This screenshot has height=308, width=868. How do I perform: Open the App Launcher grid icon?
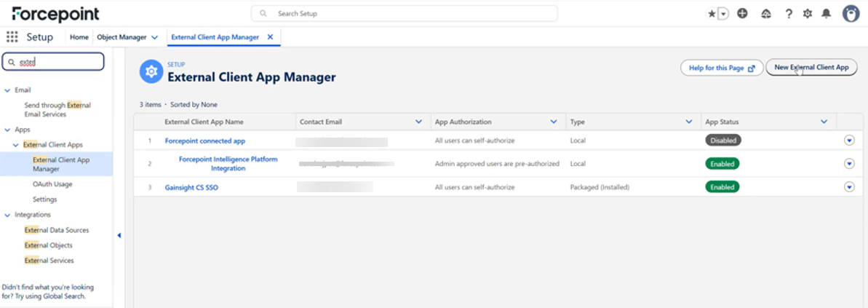point(12,37)
